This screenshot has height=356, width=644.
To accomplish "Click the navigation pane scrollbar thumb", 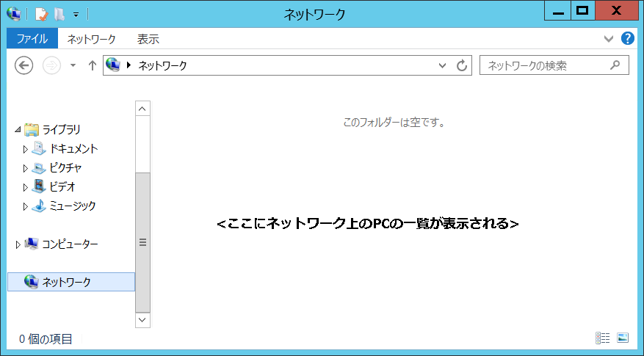I will pos(142,242).
